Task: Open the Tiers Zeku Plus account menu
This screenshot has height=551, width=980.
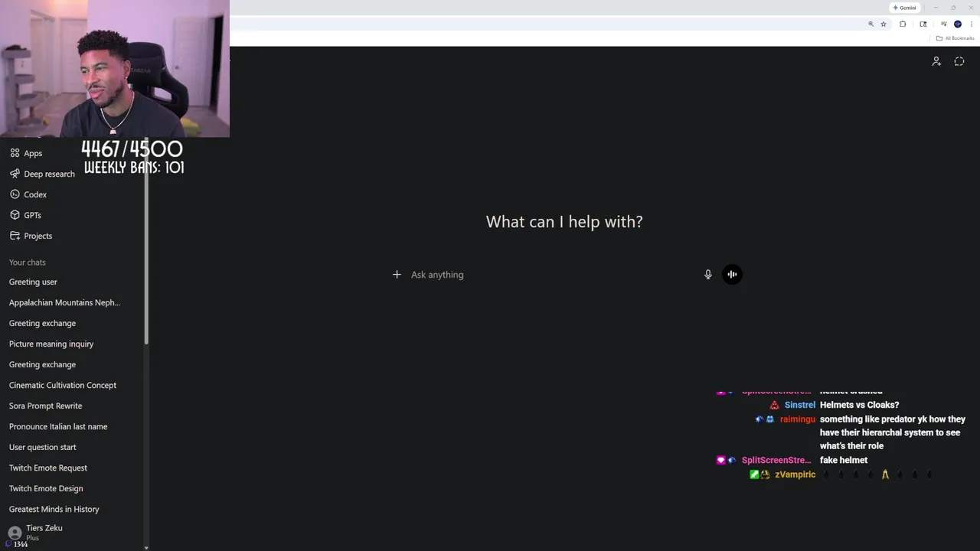Action: click(x=44, y=532)
